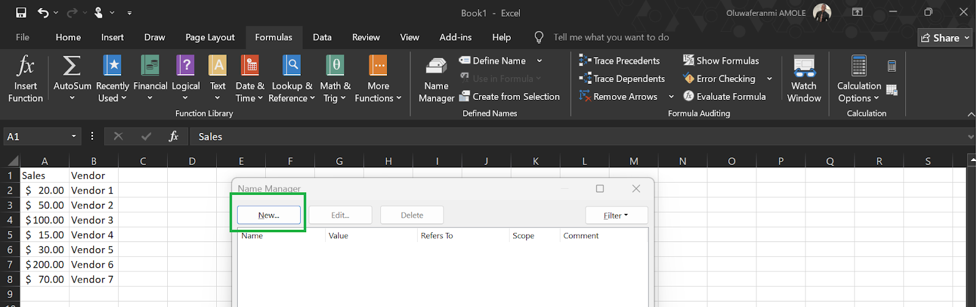Switch to the Page Layout tab
The height and width of the screenshot is (307, 980).
tap(210, 37)
